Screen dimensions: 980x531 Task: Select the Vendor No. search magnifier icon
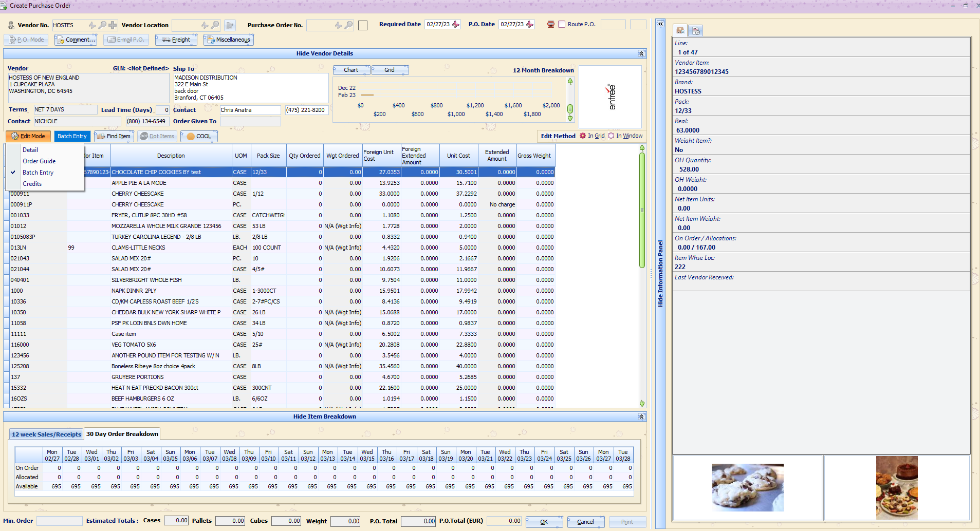(x=103, y=25)
